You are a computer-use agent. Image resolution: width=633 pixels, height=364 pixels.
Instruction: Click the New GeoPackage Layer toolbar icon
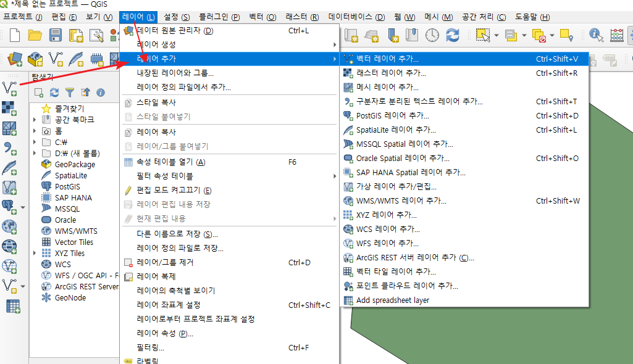click(36, 59)
